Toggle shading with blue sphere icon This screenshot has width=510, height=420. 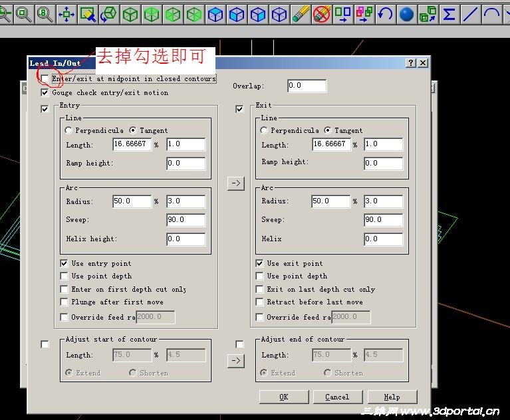(407, 15)
